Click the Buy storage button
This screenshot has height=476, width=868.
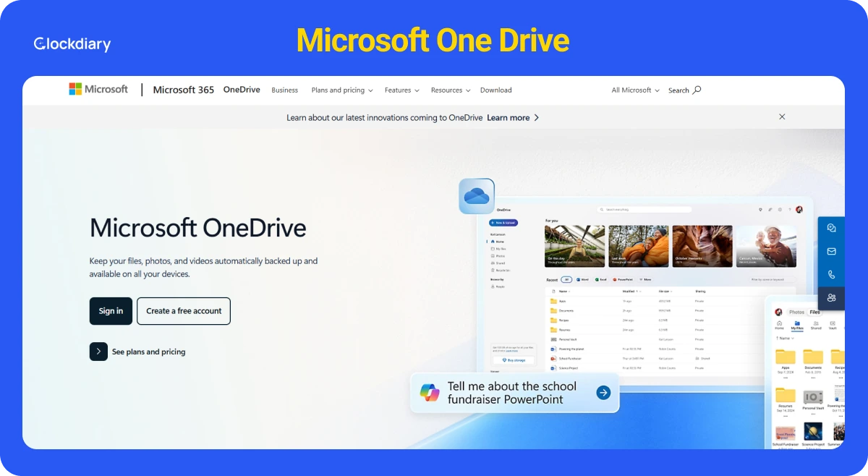pos(514,360)
